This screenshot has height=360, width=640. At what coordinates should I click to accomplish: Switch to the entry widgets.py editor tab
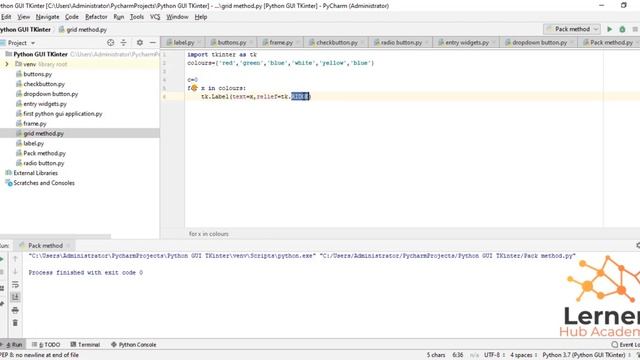pyautogui.click(x=467, y=42)
